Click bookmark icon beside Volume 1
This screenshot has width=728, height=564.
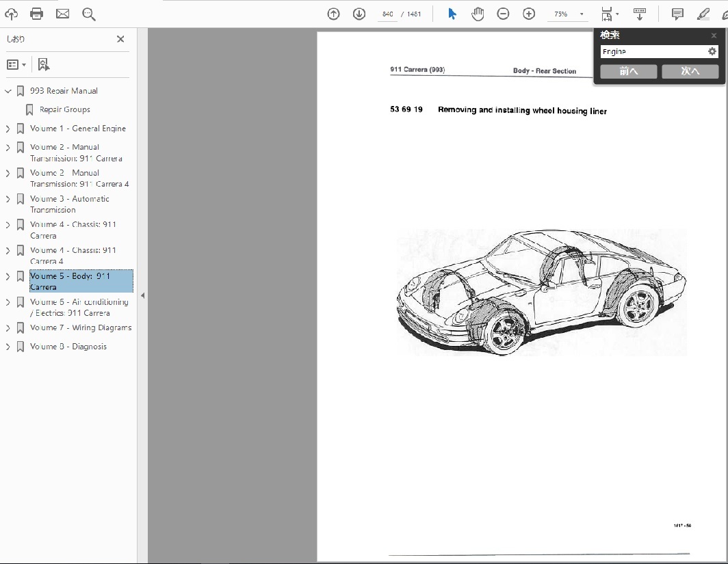21,129
